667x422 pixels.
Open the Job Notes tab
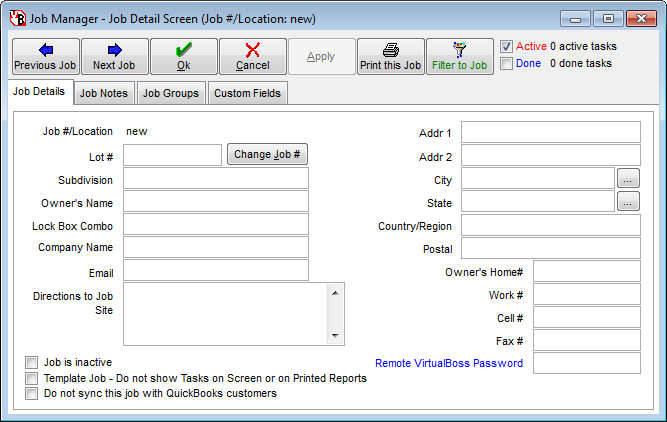pos(104,93)
